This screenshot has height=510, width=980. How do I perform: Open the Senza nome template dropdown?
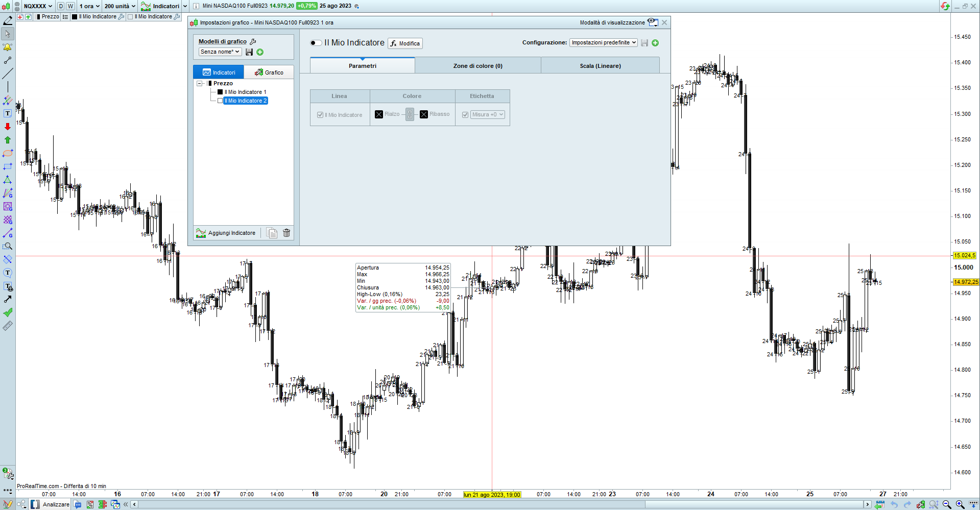click(220, 52)
